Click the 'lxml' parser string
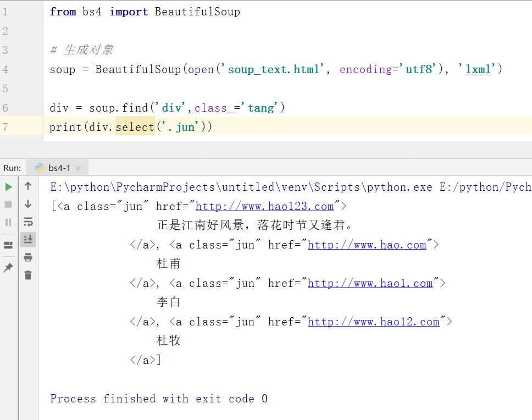Screen dimensions: 532x420 (478, 69)
